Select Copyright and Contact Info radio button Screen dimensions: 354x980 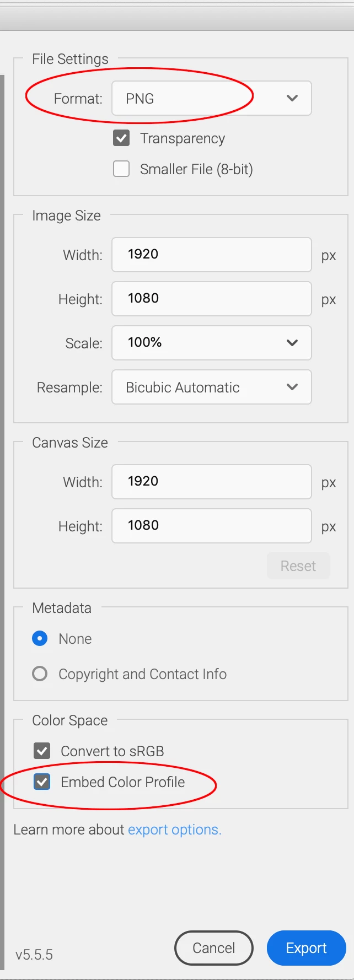point(40,674)
